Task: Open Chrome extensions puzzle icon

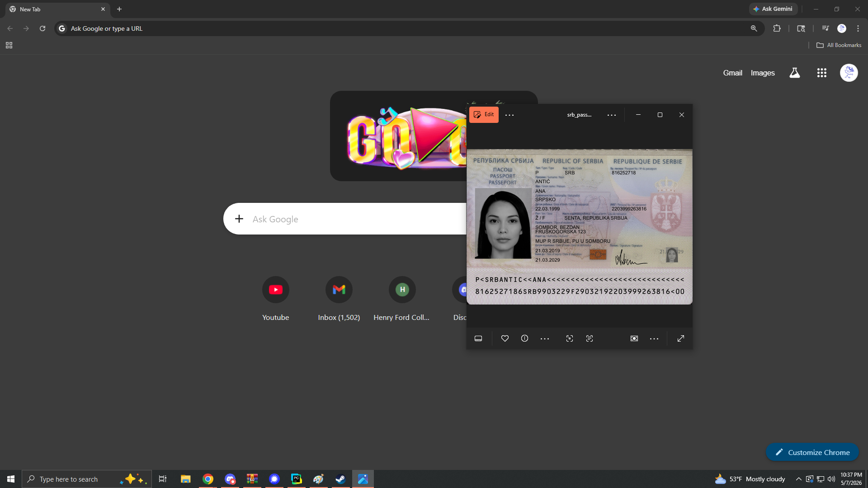Action: (x=777, y=28)
